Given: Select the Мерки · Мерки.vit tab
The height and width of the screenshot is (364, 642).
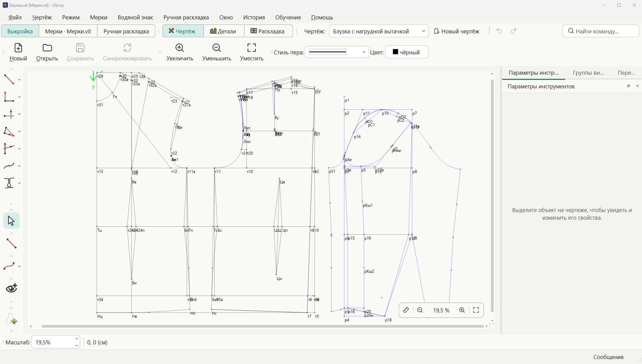Looking at the screenshot, I should click(x=68, y=31).
